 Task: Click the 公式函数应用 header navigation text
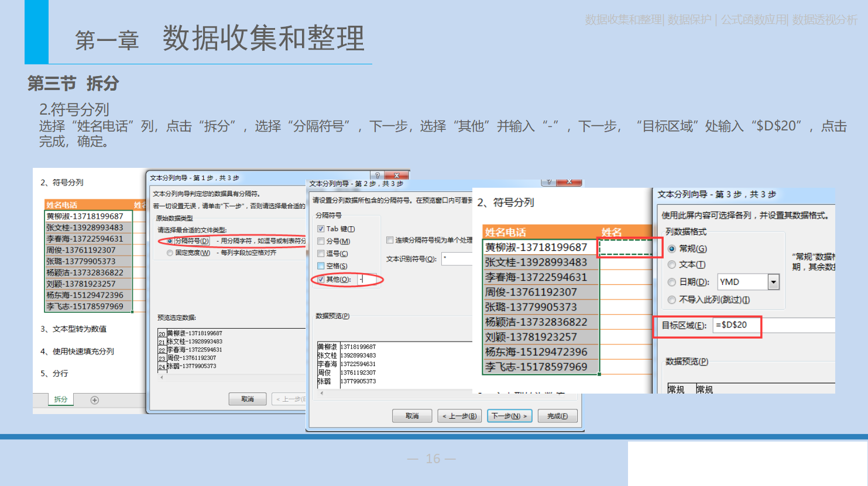[x=754, y=20]
